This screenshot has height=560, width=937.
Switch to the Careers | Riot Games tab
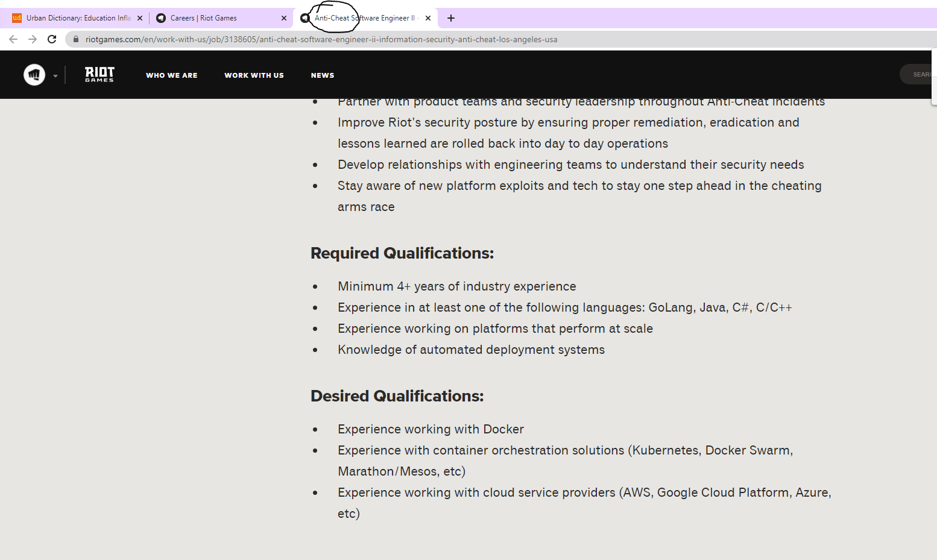coord(220,18)
